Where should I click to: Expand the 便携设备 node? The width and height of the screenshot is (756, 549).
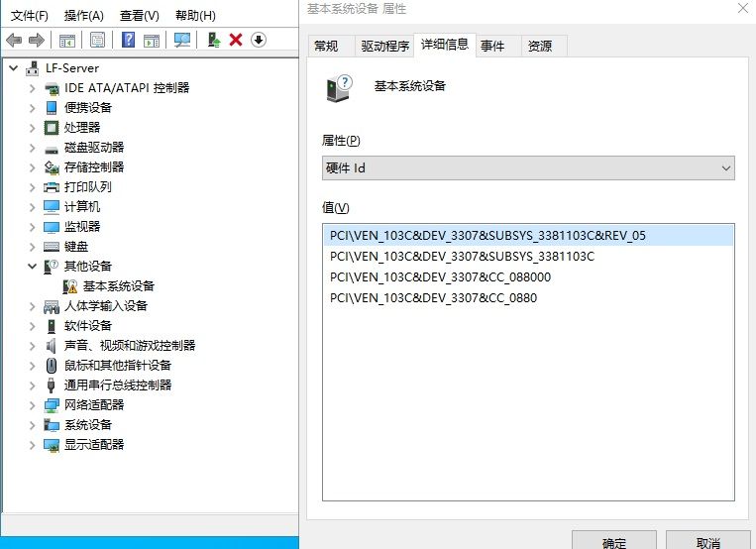tap(32, 108)
